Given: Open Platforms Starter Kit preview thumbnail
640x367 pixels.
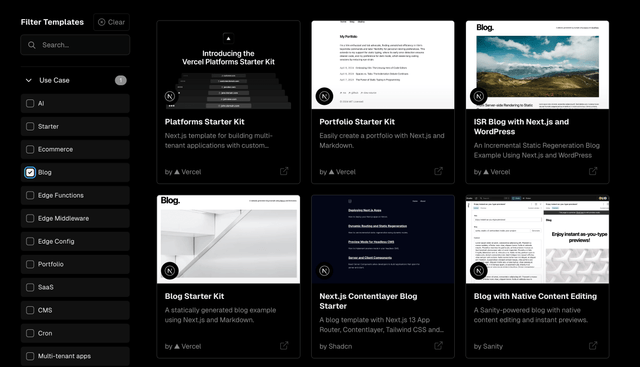Looking at the screenshot, I should [x=228, y=65].
